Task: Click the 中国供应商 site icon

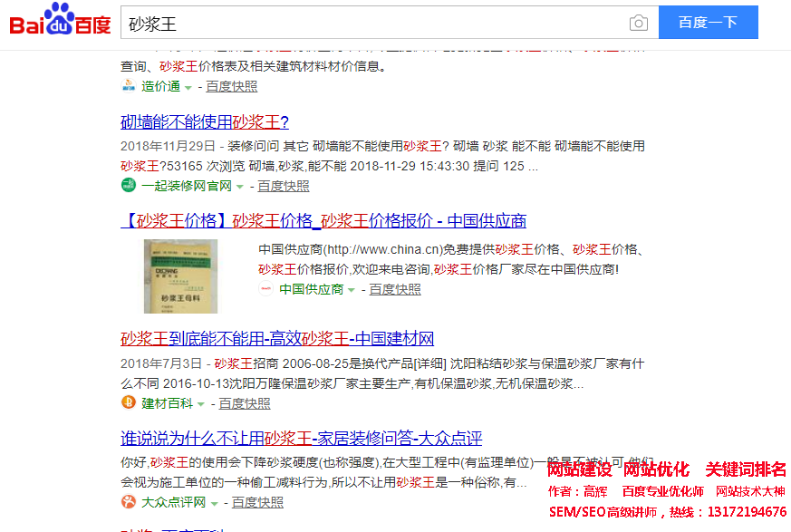Action: point(265,289)
